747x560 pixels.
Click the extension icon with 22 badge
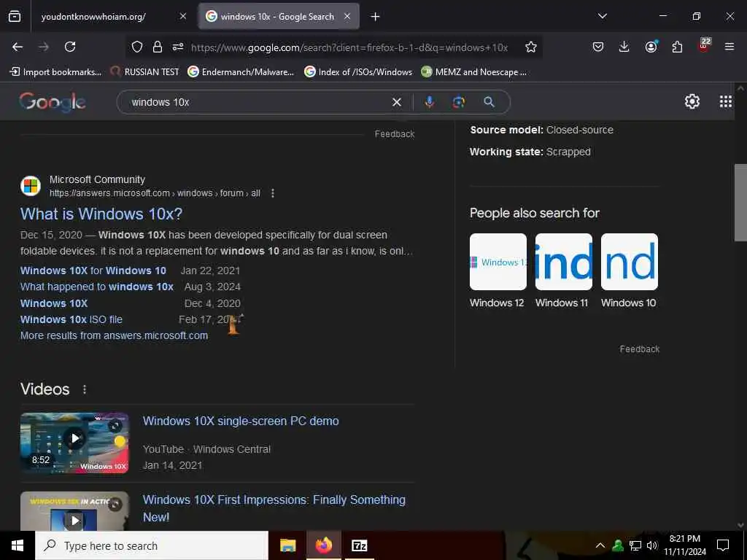[x=704, y=46]
